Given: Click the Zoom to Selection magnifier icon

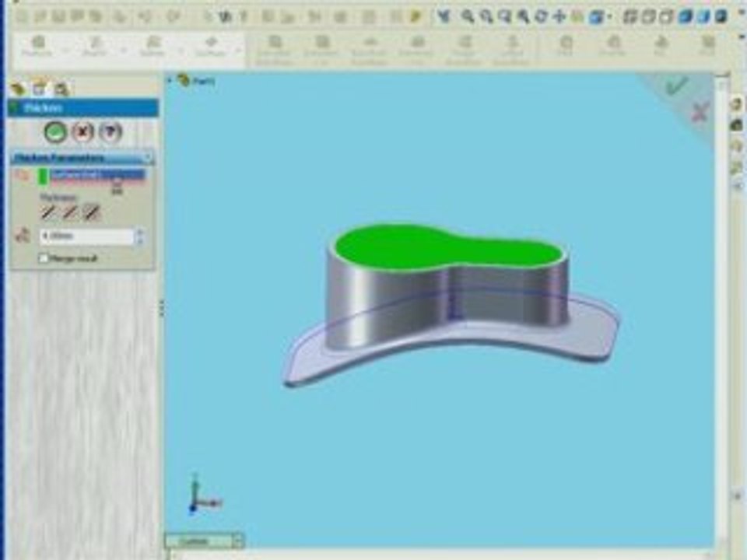Looking at the screenshot, I should click(x=523, y=16).
